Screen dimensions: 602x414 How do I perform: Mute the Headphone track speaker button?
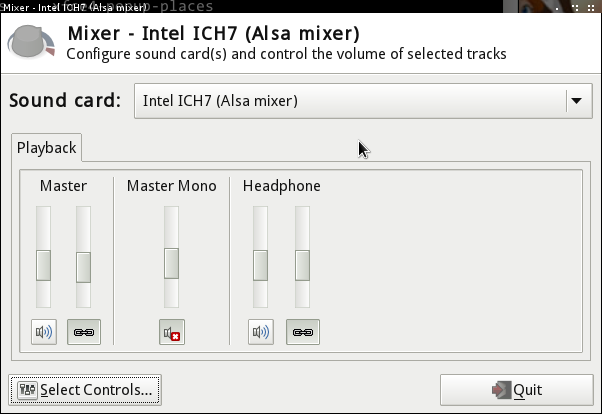pyautogui.click(x=261, y=332)
